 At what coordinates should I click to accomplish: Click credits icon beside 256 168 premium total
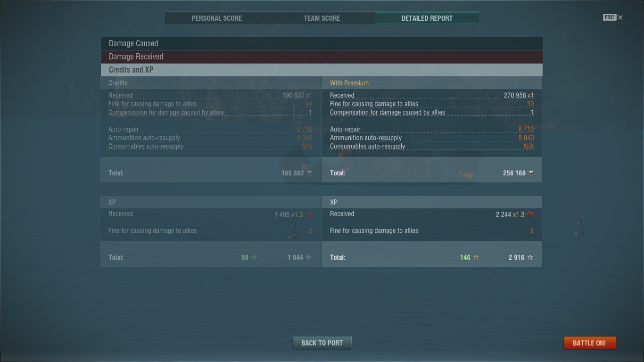coord(531,173)
